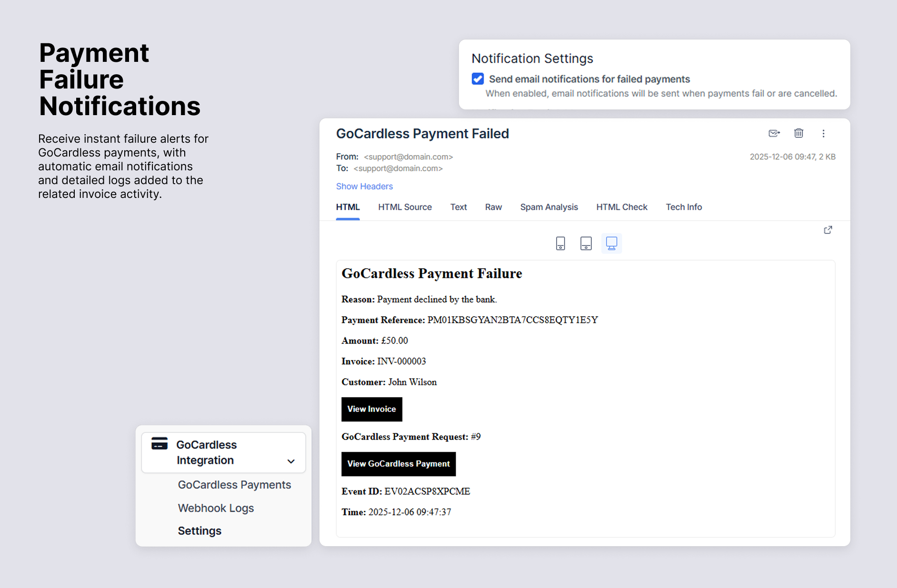Switch to tablet preview size
The width and height of the screenshot is (897, 588).
click(x=586, y=244)
